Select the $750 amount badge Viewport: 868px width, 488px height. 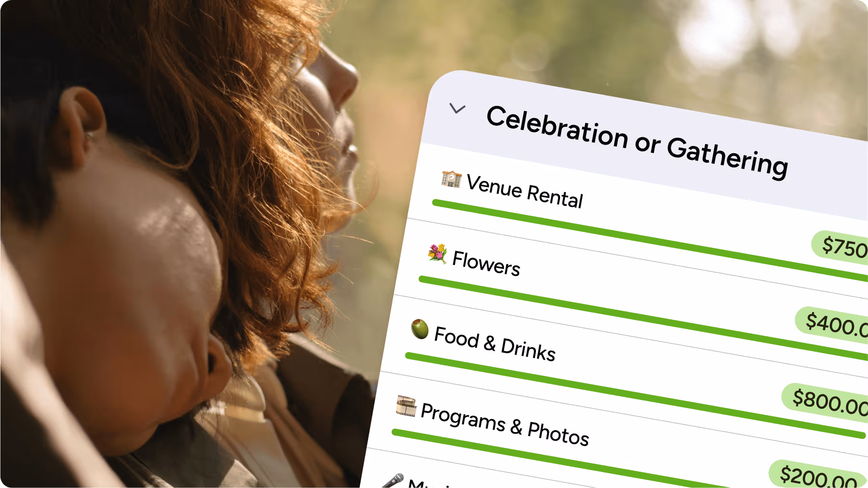(841, 247)
